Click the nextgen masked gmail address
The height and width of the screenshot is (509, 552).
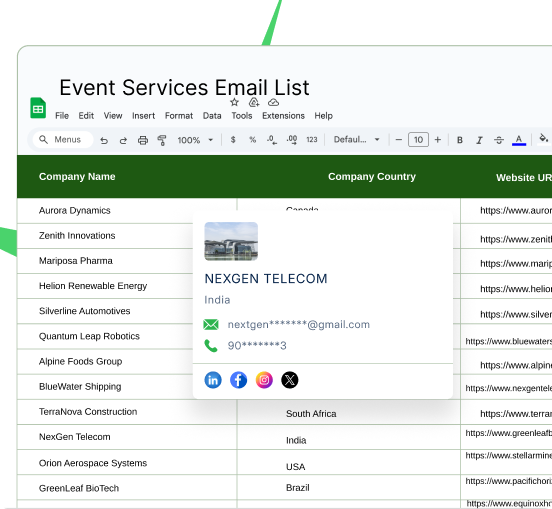coord(299,325)
